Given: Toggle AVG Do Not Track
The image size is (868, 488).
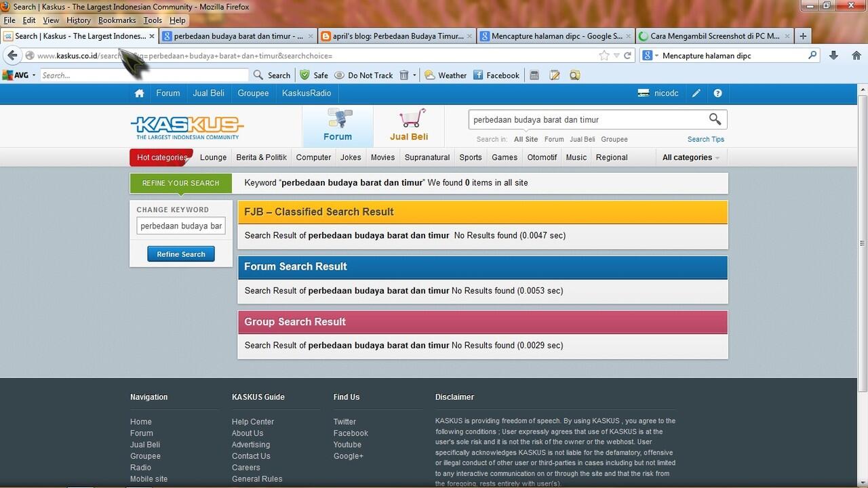Looking at the screenshot, I should pos(363,75).
